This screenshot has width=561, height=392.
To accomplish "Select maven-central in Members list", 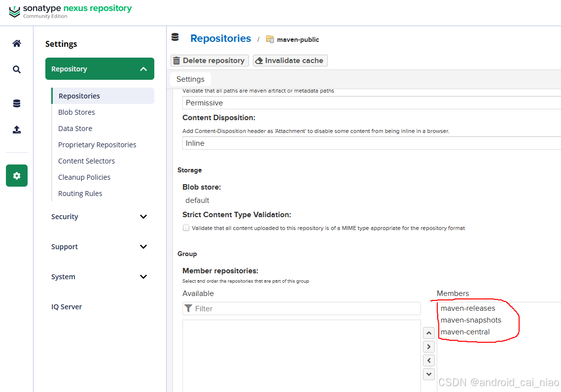I will (x=465, y=332).
